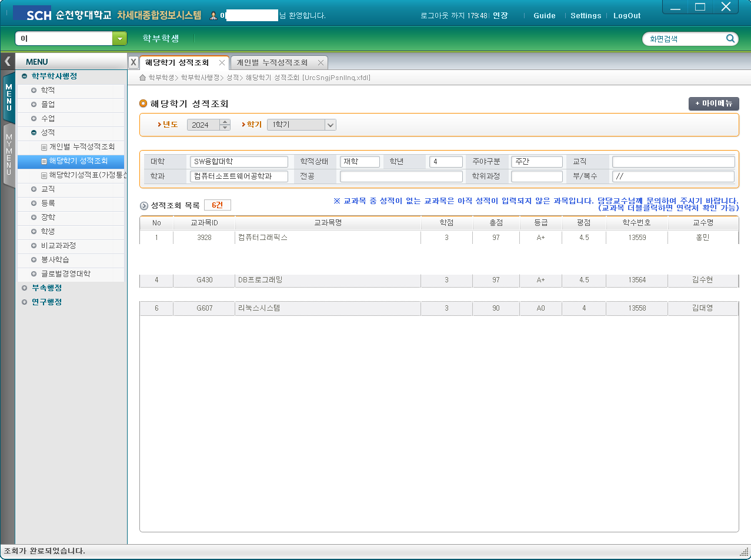Close all tabs with the X box
751x560 pixels.
(133, 62)
